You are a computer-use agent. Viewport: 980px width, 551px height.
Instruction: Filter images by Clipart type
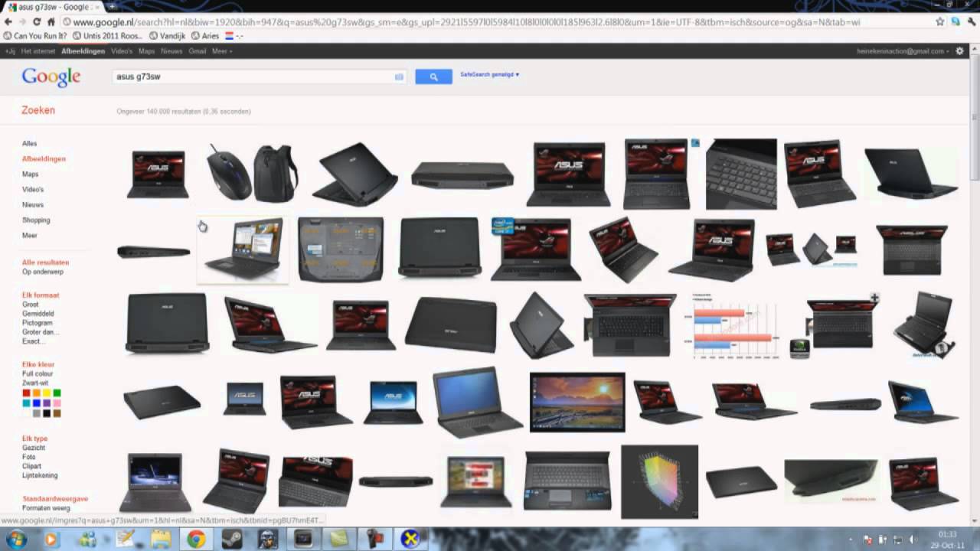(x=31, y=466)
